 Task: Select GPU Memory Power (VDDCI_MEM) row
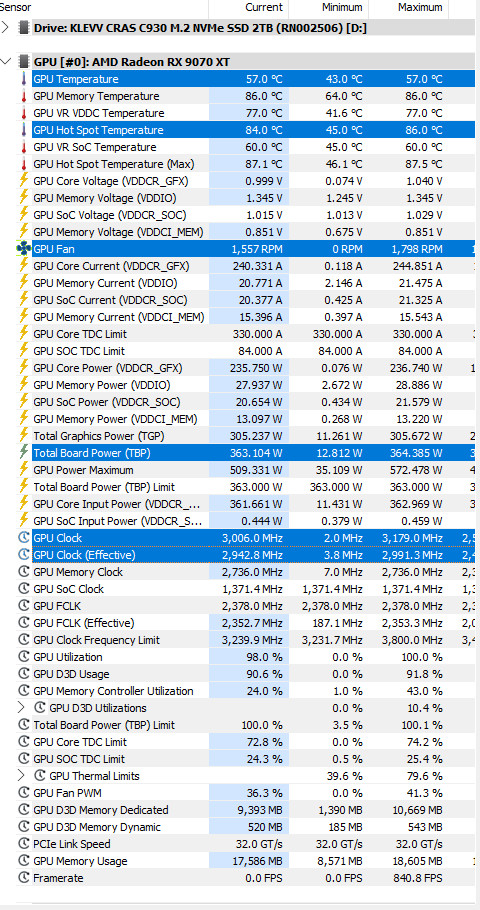pyautogui.click(x=253, y=418)
